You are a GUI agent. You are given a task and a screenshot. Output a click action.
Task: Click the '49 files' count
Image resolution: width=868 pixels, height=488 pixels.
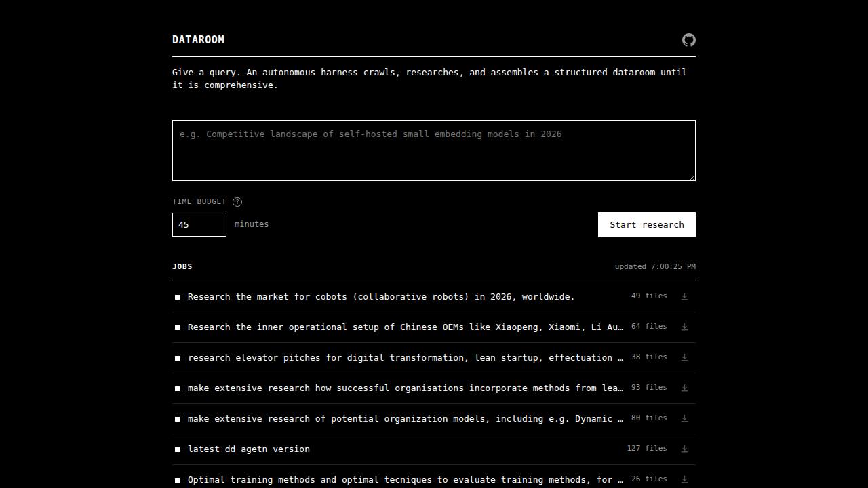click(x=649, y=296)
